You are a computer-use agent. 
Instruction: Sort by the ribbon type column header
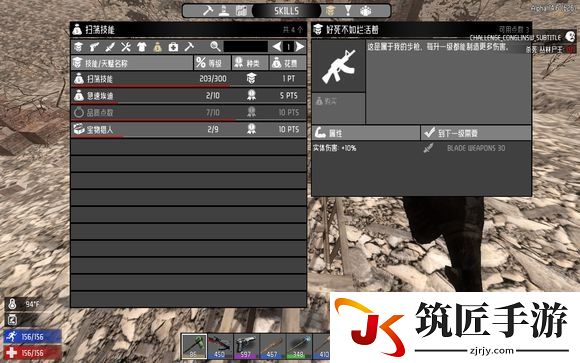pyautogui.click(x=250, y=63)
